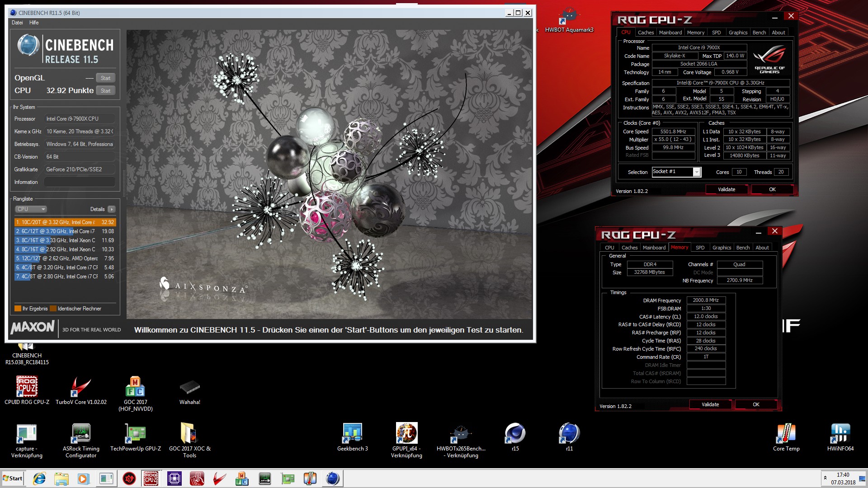The image size is (868, 488).
Task: Switch to Mainboard tab in upper CPU-Z
Action: point(670,33)
